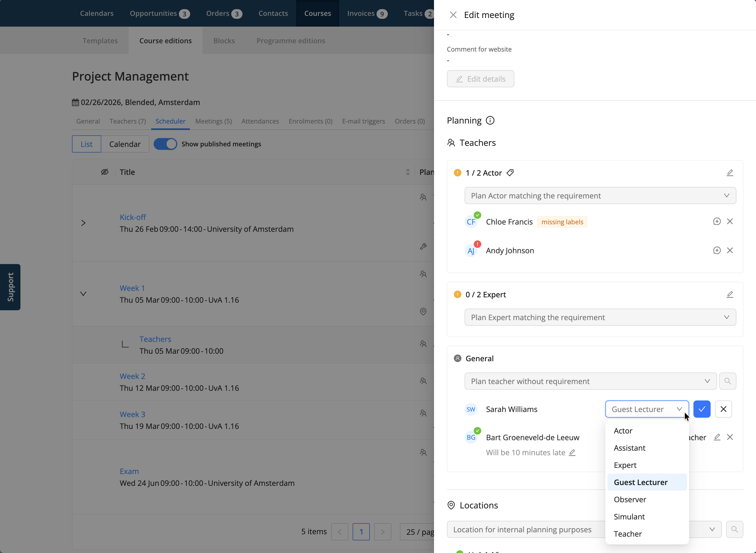Edit the Actor requirement with pencil icon
Screen dimensions: 756x553
(730, 173)
